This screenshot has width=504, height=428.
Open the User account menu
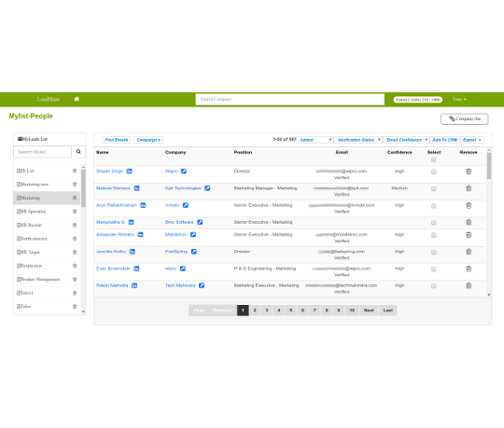[x=459, y=99]
